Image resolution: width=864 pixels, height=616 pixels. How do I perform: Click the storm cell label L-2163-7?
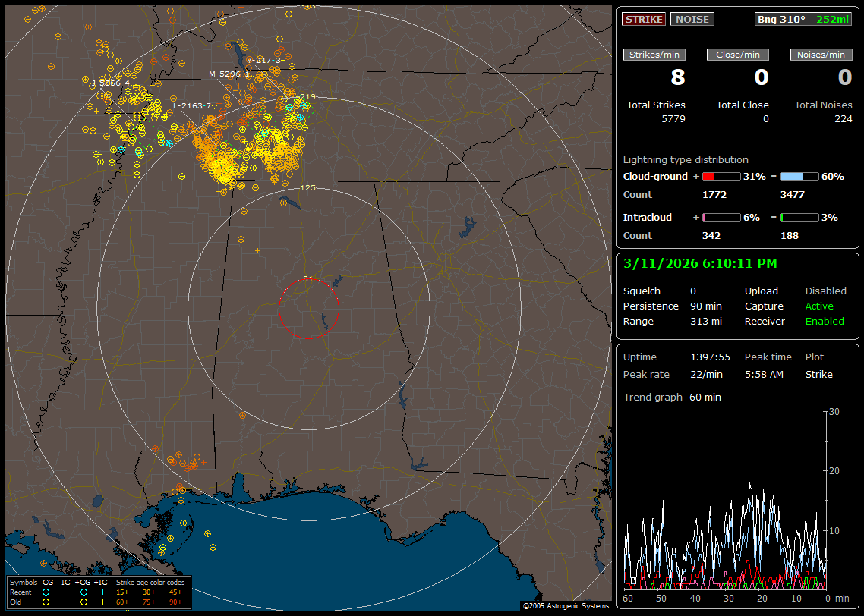pos(192,106)
